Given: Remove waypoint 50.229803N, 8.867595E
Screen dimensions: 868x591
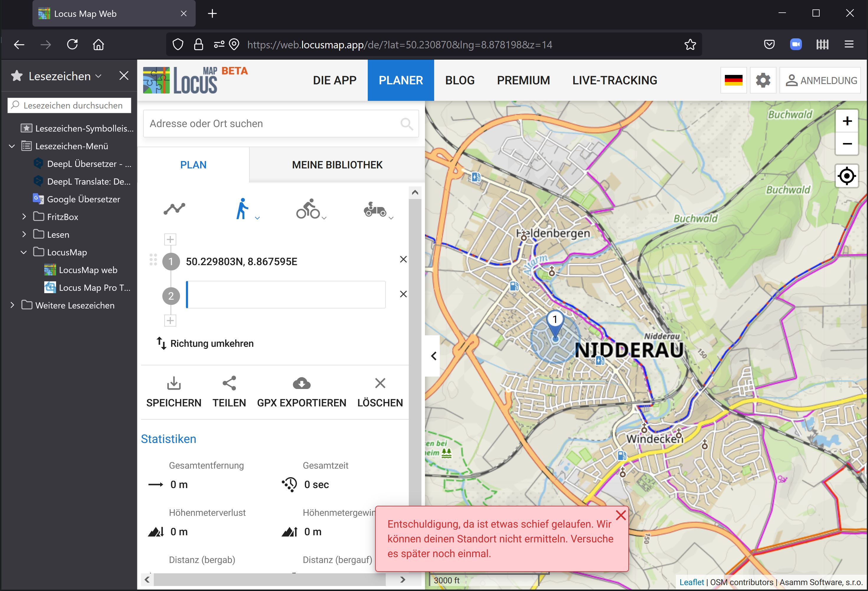Looking at the screenshot, I should (403, 259).
